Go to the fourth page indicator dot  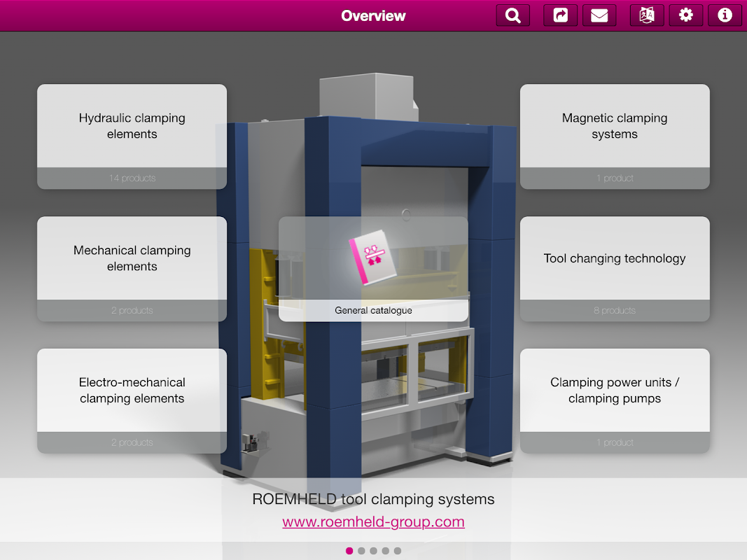click(386, 551)
